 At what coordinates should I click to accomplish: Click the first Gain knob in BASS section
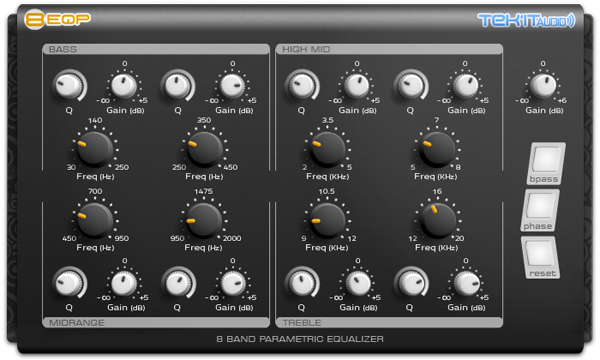tap(124, 85)
